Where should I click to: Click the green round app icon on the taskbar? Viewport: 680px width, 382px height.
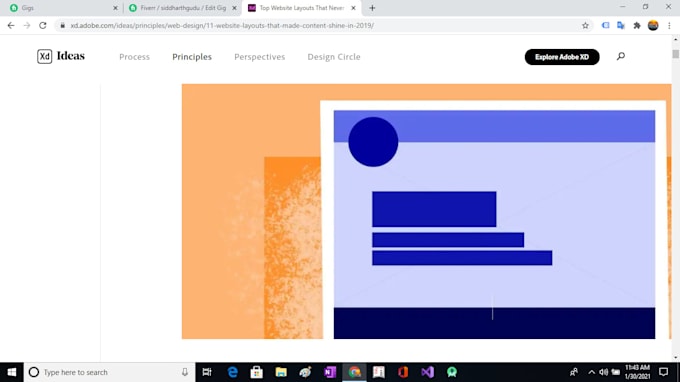tap(452, 372)
